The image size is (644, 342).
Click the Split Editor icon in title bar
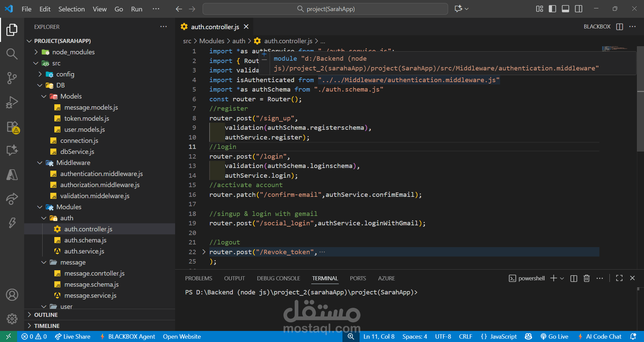[619, 27]
